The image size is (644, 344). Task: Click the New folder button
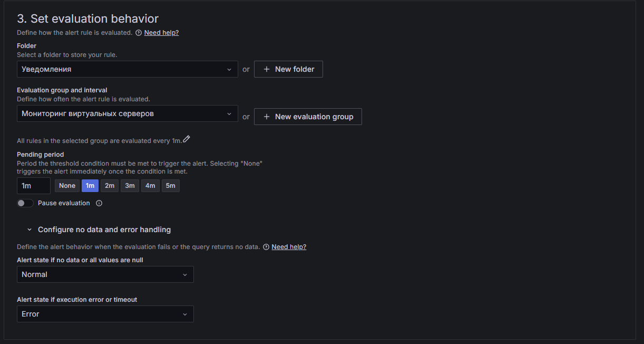pos(288,69)
